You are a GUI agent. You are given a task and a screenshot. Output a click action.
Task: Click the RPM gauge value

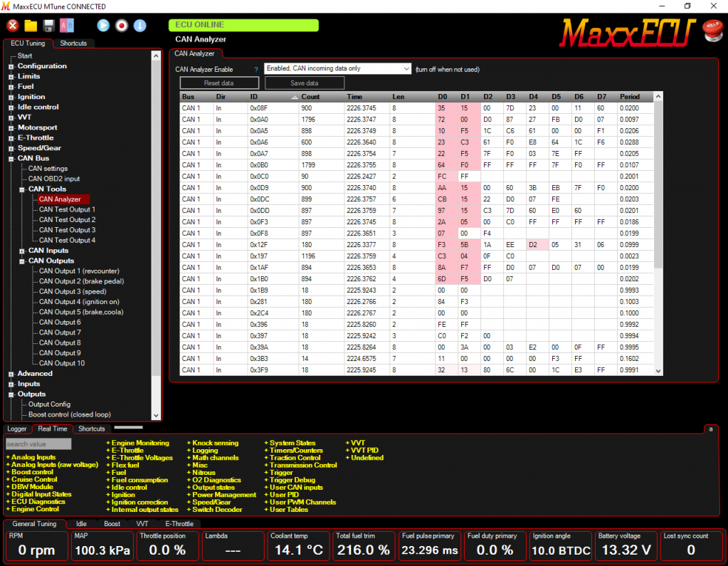coord(36,550)
